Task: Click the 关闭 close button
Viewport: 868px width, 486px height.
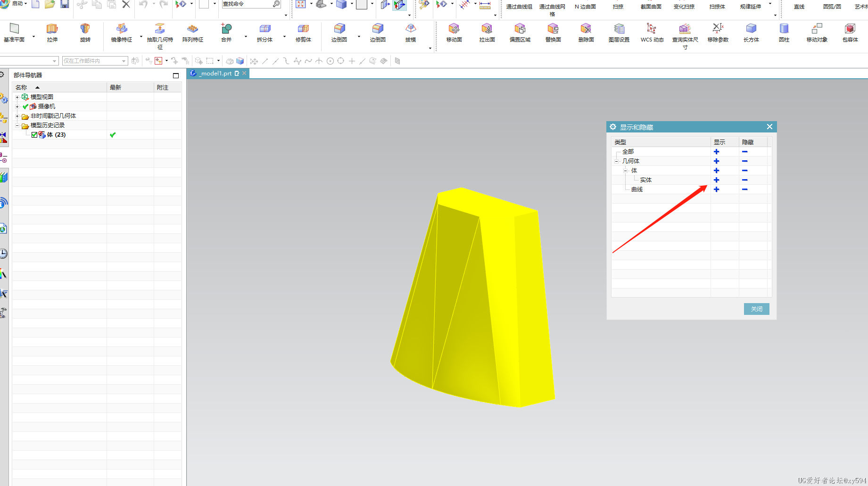Action: 757,309
